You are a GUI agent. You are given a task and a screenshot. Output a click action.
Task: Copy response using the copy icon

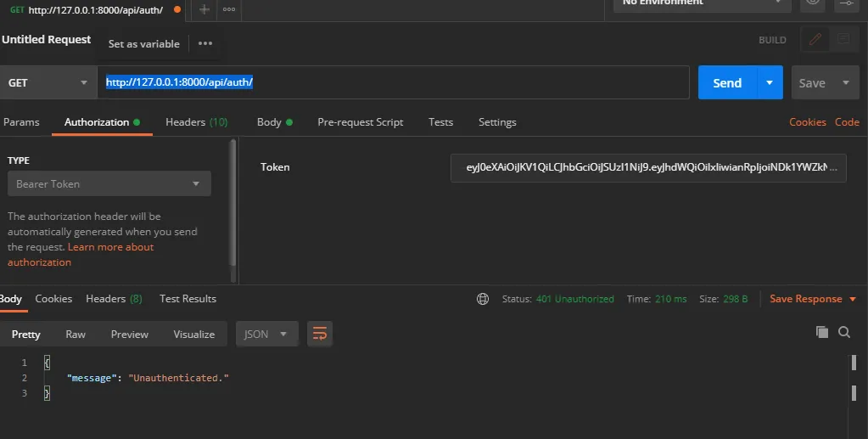coord(821,332)
